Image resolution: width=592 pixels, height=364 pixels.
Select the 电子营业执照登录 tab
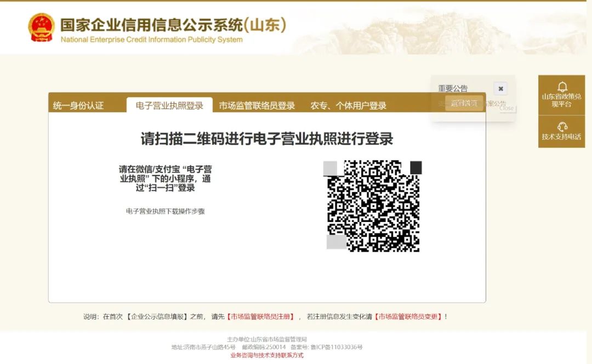pos(169,106)
